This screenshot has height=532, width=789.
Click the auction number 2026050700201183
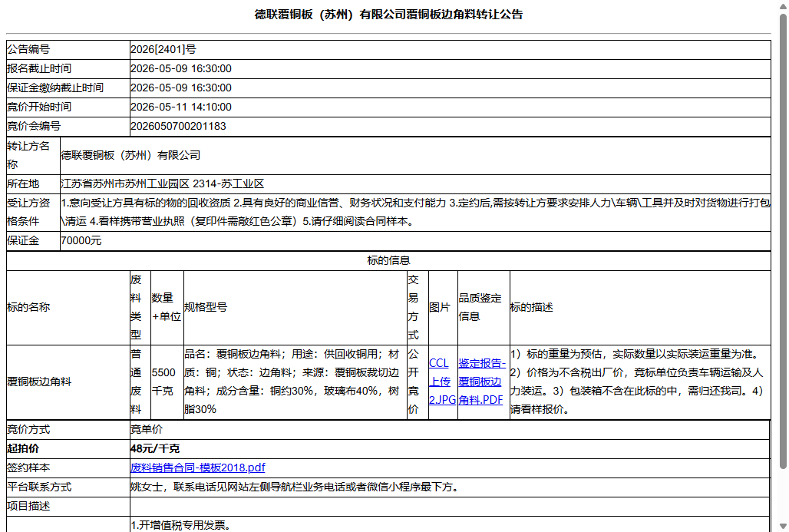179,126
